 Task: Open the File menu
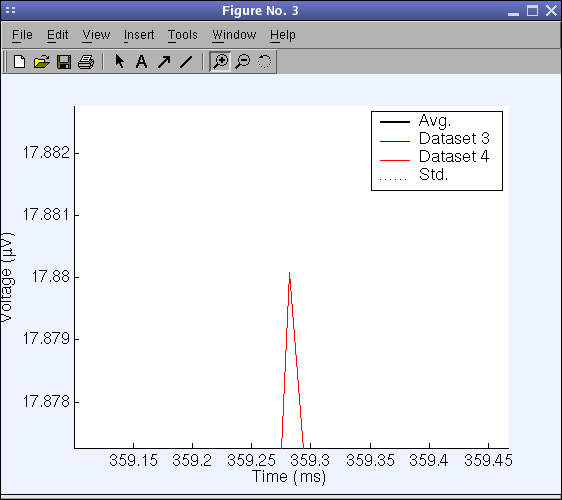[22, 35]
